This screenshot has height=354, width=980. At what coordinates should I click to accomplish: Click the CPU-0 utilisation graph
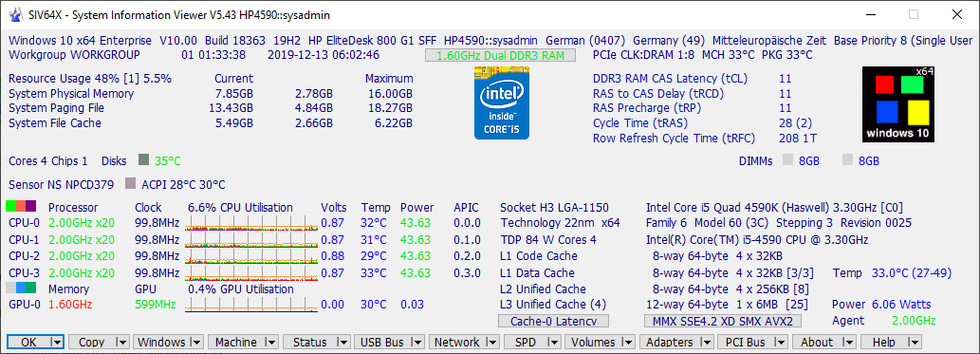point(251,223)
